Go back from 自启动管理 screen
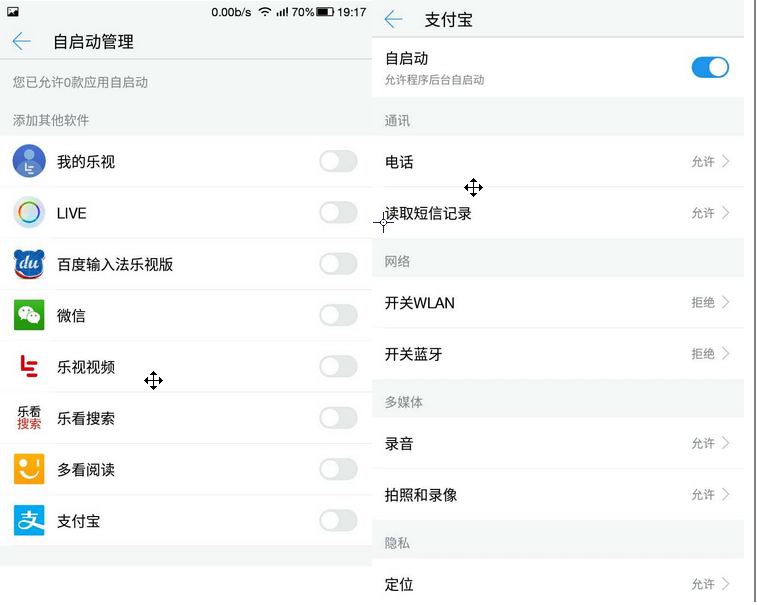Screen dimensions: 757x605 pos(21,42)
